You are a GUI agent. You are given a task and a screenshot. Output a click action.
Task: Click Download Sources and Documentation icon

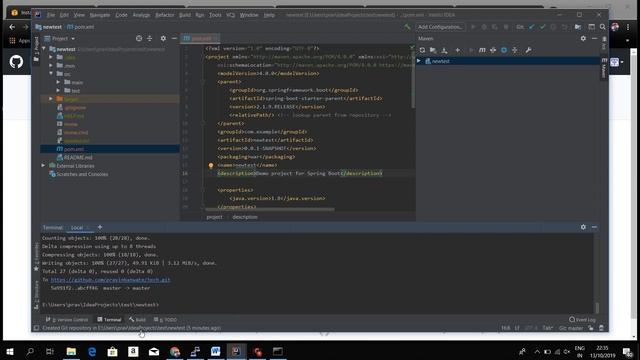click(444, 50)
